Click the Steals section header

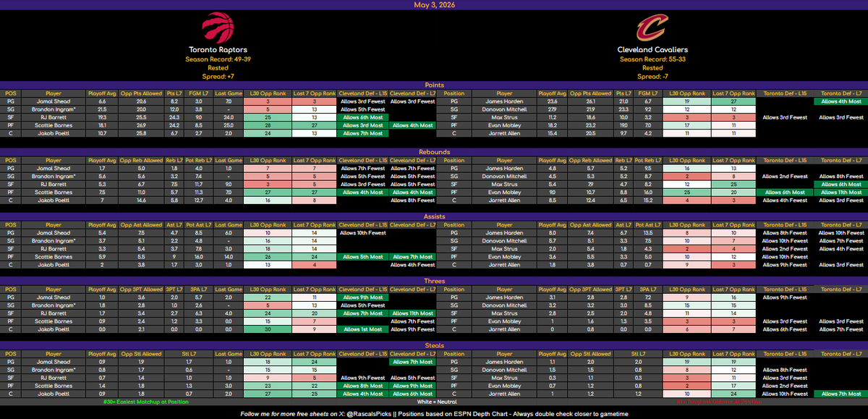[x=434, y=346]
